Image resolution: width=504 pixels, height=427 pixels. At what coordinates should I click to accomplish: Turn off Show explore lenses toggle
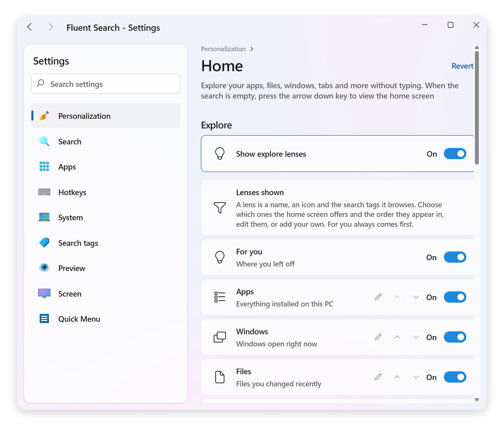pyautogui.click(x=455, y=154)
